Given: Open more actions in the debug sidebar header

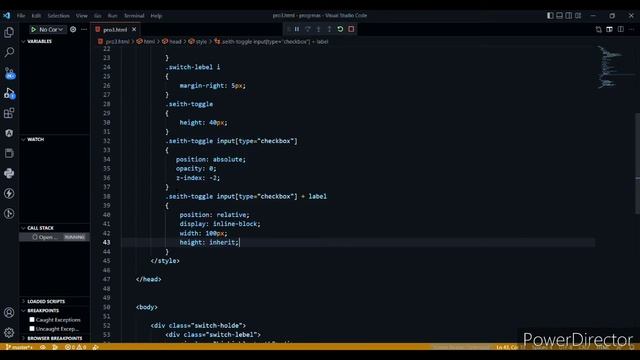Looking at the screenshot, I should tap(84, 29).
